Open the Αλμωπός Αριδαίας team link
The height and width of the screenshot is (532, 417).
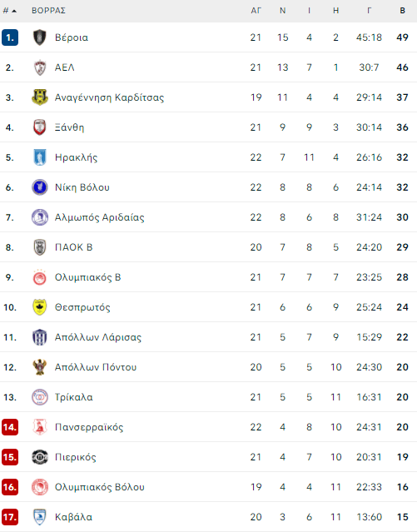pos(99,217)
